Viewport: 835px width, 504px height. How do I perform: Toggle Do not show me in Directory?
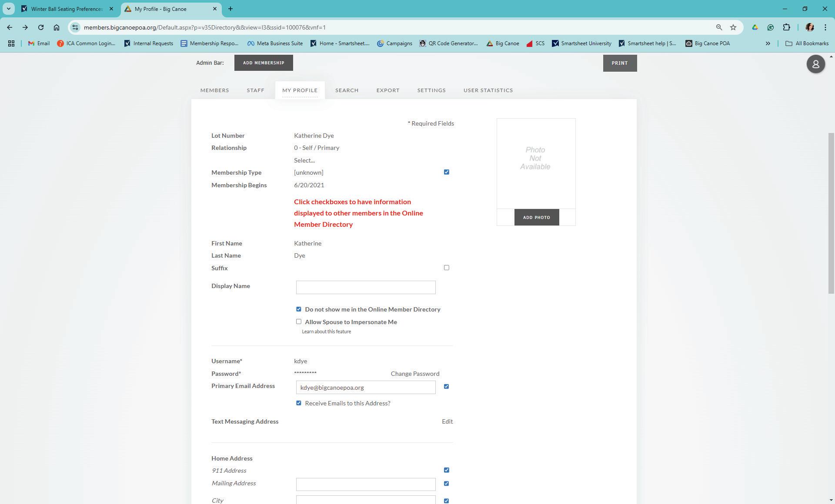pos(299,309)
